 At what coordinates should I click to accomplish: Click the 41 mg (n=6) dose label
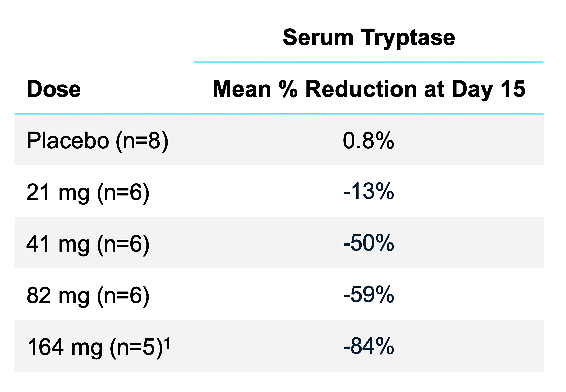[88, 244]
